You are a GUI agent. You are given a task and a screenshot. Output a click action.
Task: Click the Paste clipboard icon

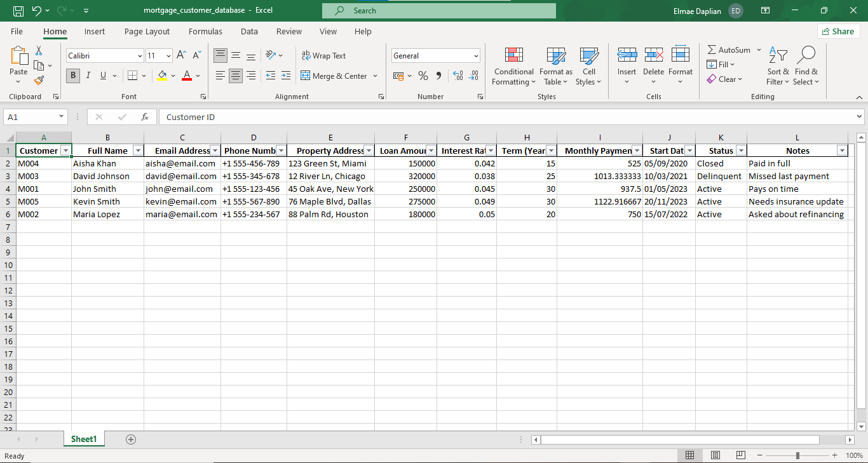pyautogui.click(x=18, y=57)
